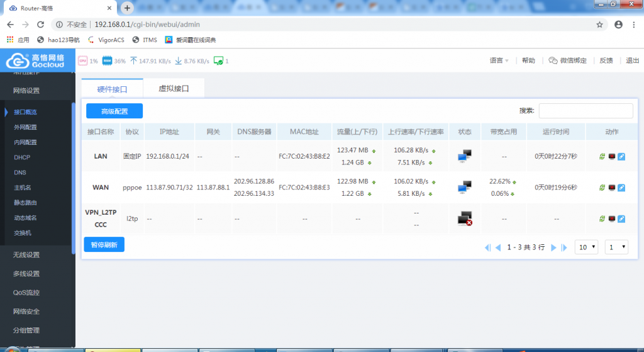This screenshot has height=352, width=644.
Task: Open the Chrome profile icon
Action: click(x=618, y=25)
